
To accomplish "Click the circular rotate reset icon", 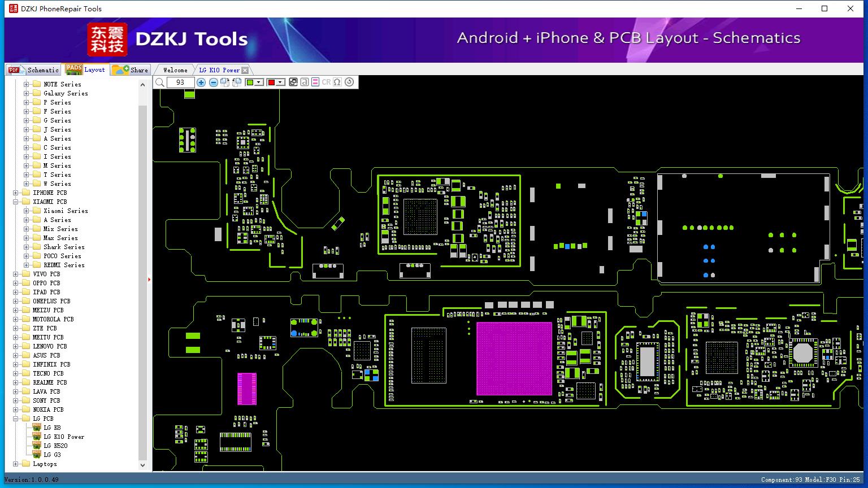I will 349,82.
